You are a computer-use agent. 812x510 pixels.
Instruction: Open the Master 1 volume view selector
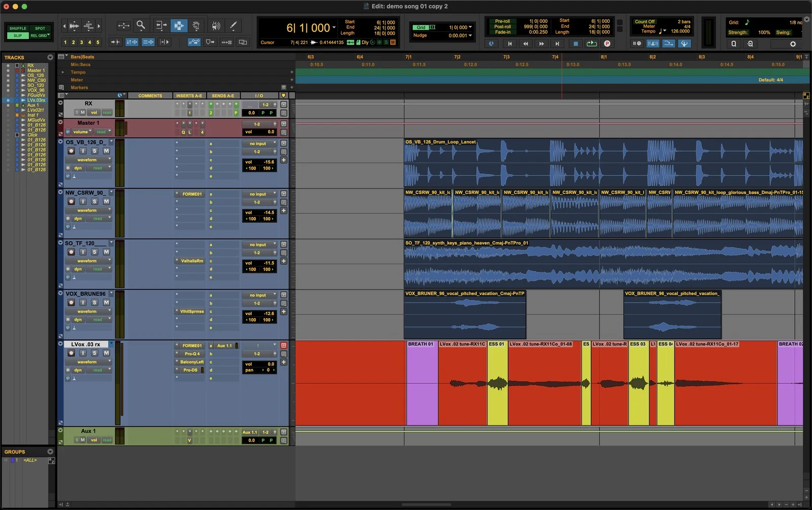(x=82, y=132)
